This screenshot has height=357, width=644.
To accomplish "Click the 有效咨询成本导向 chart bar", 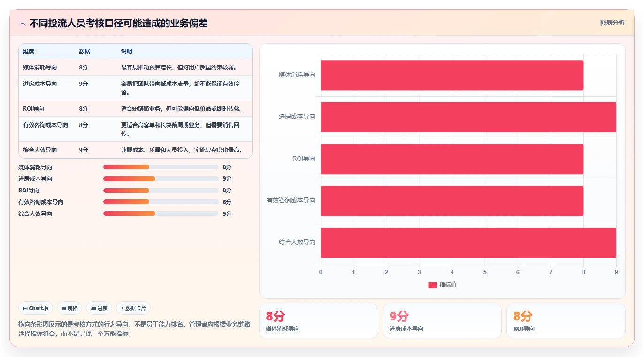I will 452,201.
